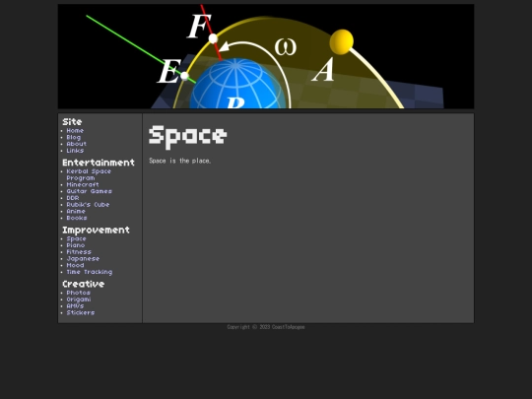Viewport: 532px width, 399px height.
Task: Open the About page link
Action: (x=76, y=144)
